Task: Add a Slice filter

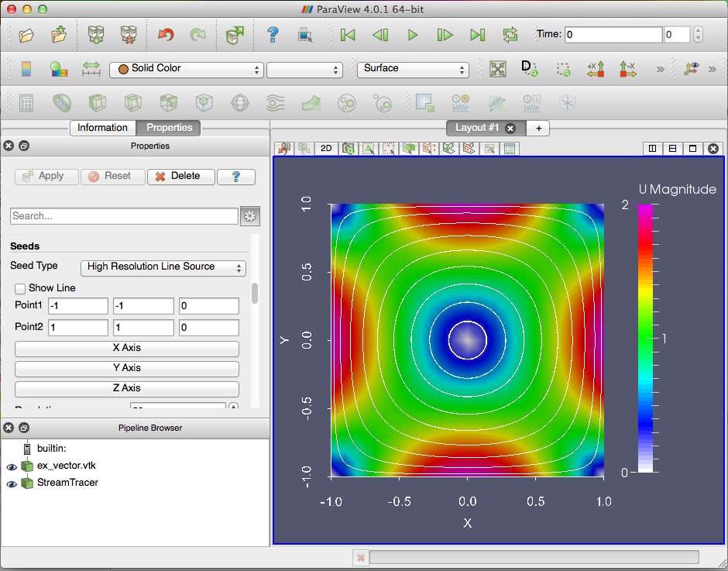Action: [x=132, y=103]
